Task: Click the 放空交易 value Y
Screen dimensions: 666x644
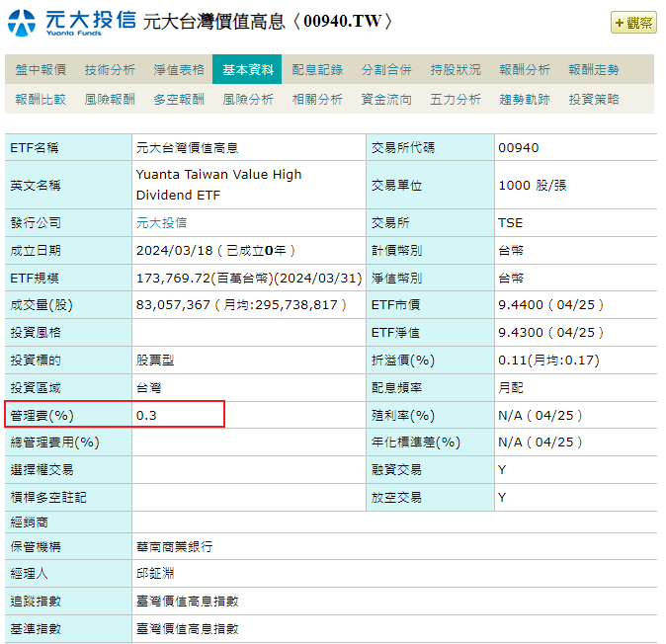Action: pos(502,497)
